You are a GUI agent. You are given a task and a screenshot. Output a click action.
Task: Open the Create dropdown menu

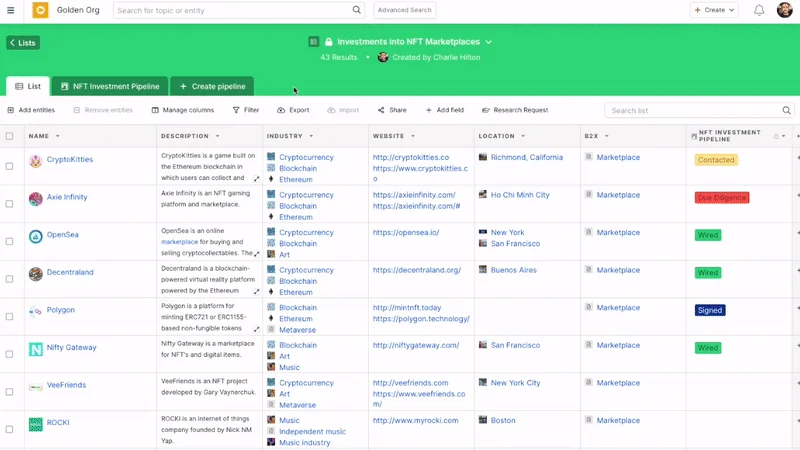tap(714, 10)
